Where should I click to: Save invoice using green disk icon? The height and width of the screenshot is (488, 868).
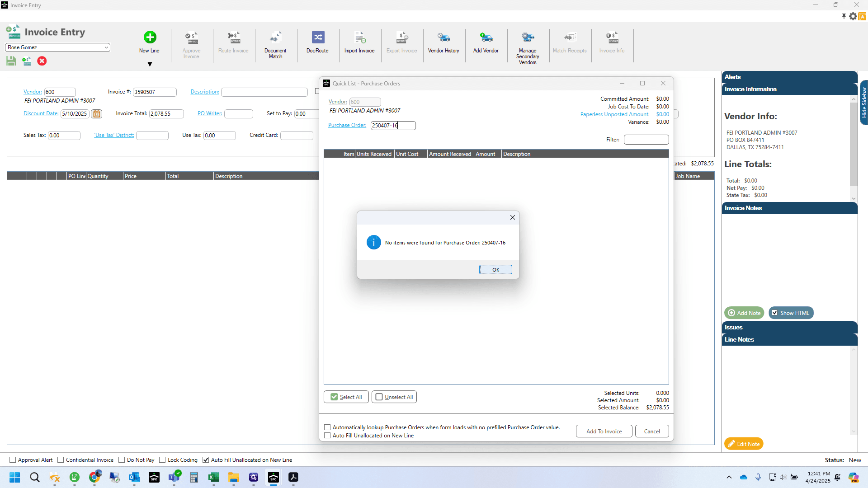coord(11,61)
